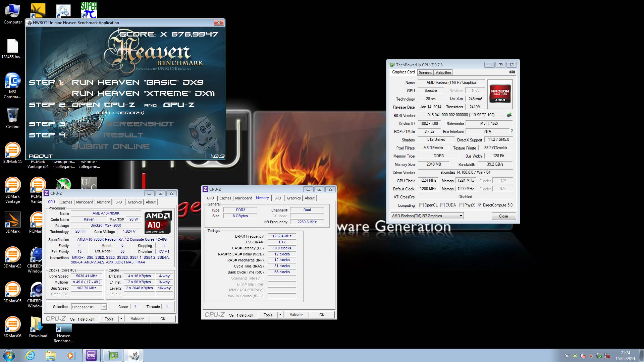Click Run Heaven Xtreme DX11 option

[x=143, y=94]
